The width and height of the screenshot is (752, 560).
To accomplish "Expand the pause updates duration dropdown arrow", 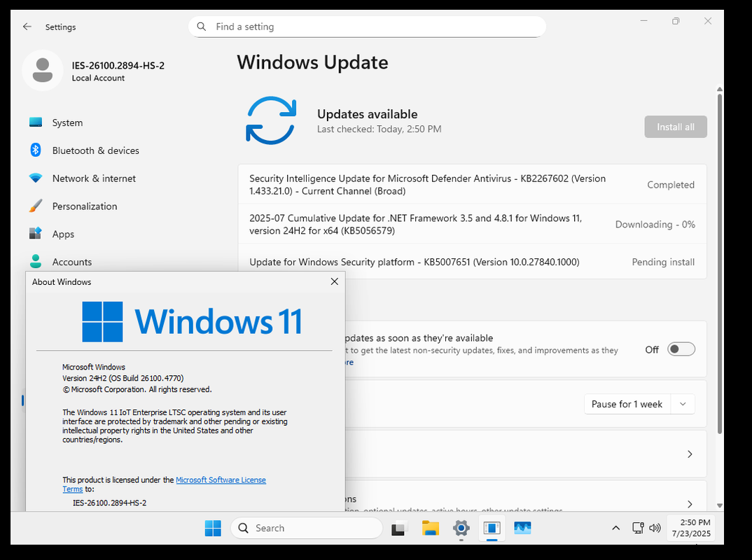I will pyautogui.click(x=683, y=404).
